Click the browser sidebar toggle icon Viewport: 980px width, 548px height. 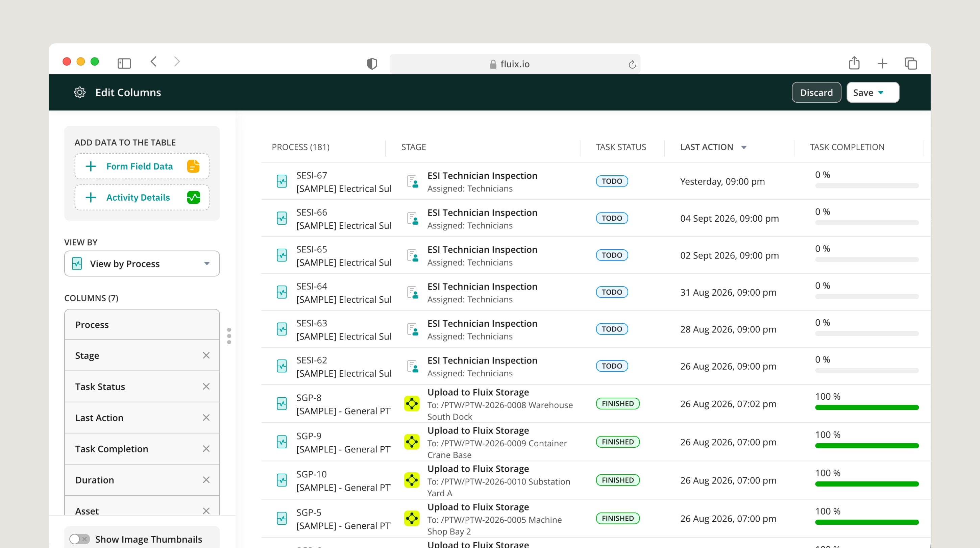coord(124,63)
